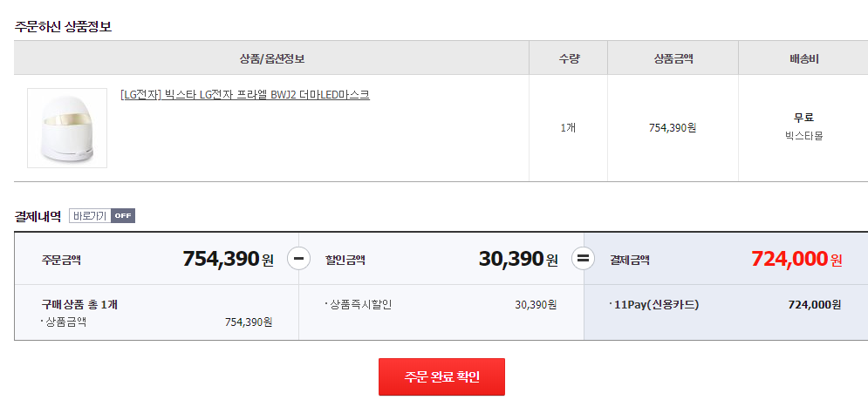868x400 pixels.
Task: Click the 빅스타몰 seller name
Action: click(x=803, y=135)
